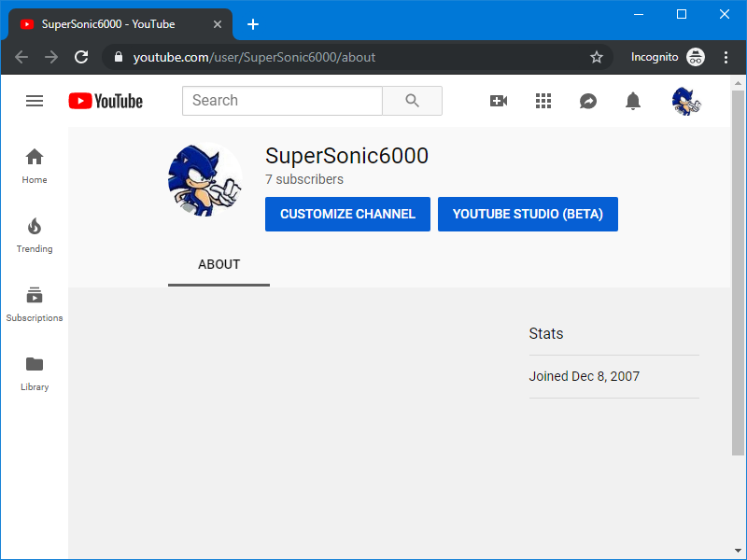This screenshot has width=747, height=560.
Task: Open Subscriptions in the sidebar
Action: click(35, 304)
